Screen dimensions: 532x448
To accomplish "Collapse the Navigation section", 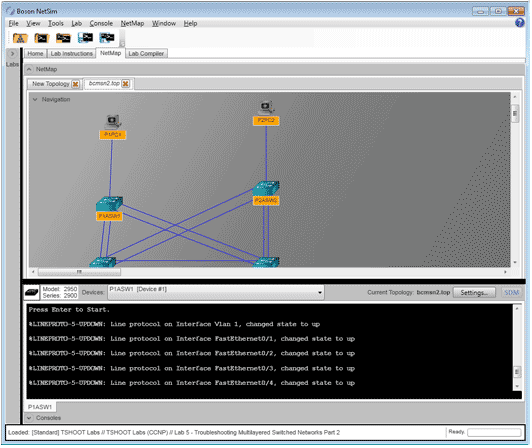I will point(35,99).
